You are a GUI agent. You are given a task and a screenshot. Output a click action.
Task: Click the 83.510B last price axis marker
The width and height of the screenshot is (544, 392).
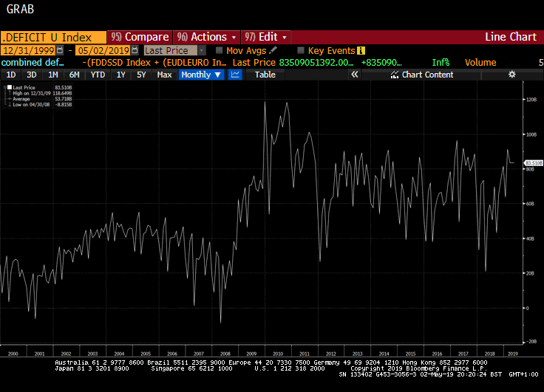tap(533, 162)
